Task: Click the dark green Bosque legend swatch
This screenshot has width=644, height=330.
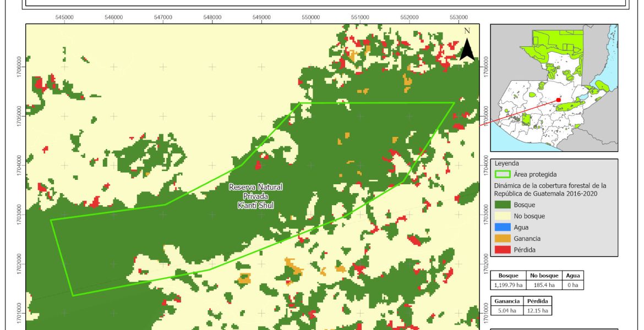Action: tap(503, 205)
